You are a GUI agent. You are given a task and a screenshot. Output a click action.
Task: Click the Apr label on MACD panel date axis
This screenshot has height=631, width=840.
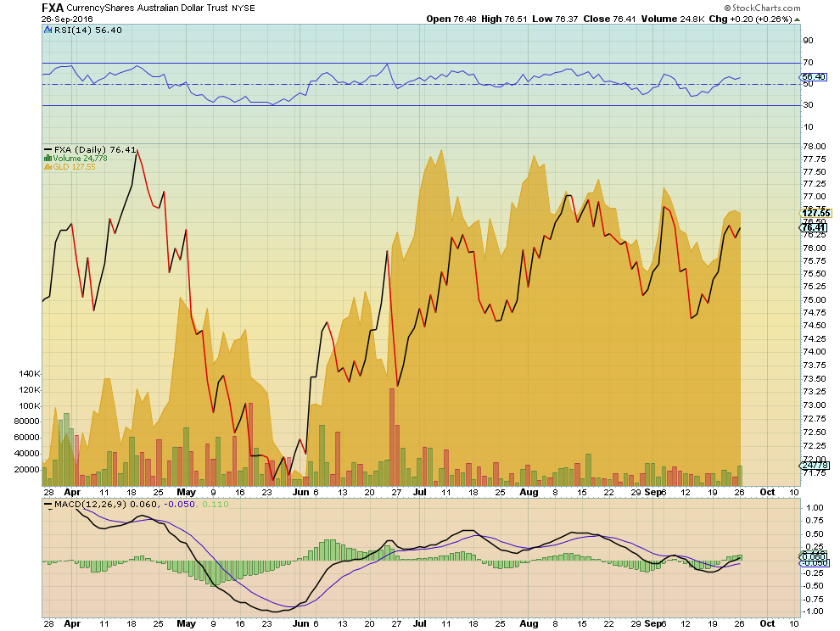coord(72,623)
